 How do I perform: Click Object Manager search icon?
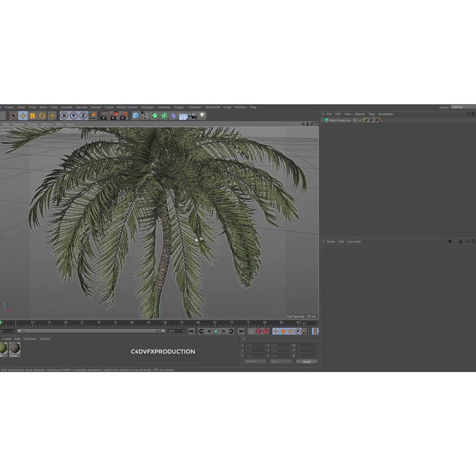pyautogui.click(x=468, y=114)
